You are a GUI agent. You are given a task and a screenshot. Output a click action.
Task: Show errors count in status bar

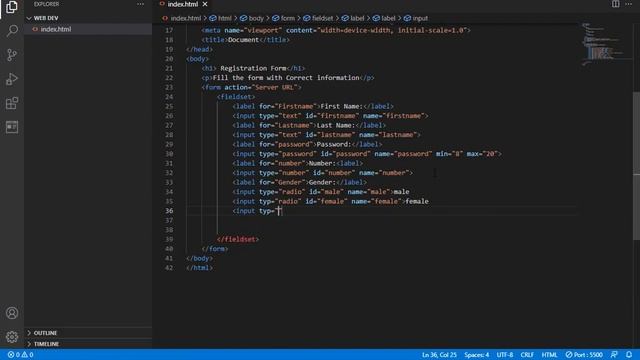[x=13, y=355]
